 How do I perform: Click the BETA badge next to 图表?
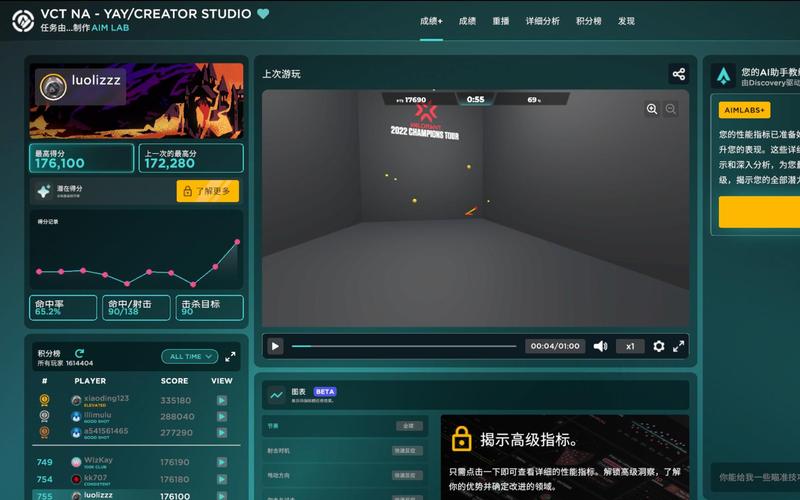click(325, 392)
